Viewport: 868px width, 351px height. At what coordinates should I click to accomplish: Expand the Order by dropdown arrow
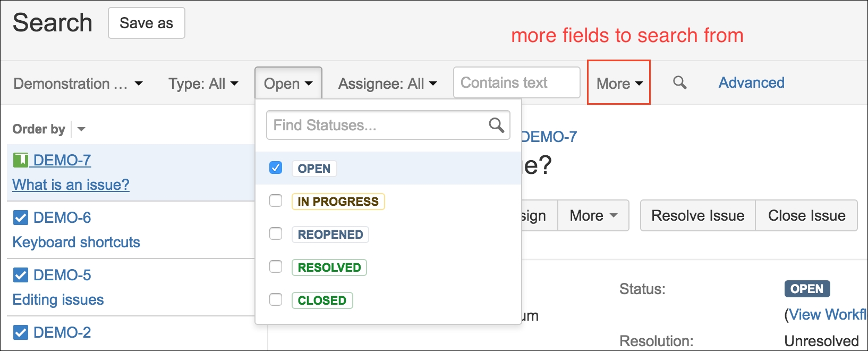coord(81,129)
